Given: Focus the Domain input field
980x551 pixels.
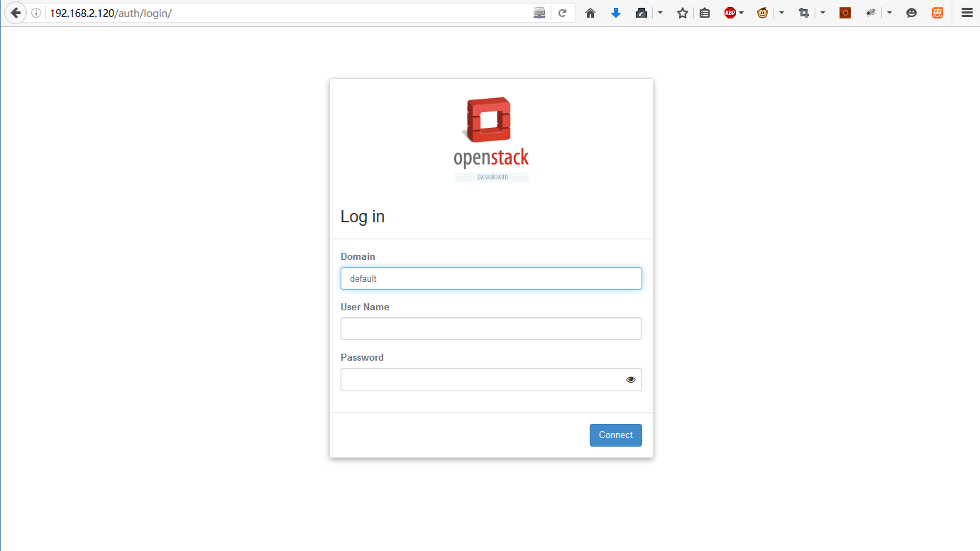Looking at the screenshot, I should point(490,278).
